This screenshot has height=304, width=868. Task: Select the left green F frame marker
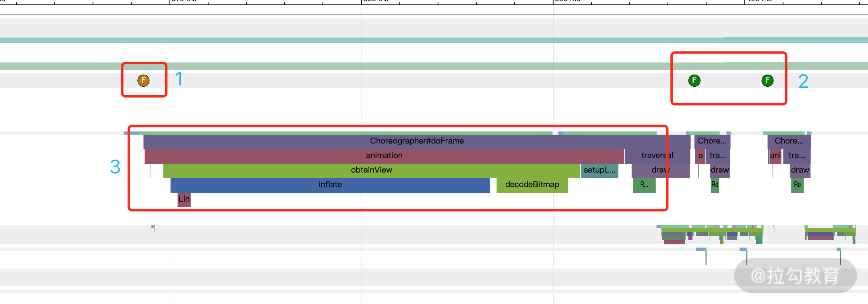(694, 81)
